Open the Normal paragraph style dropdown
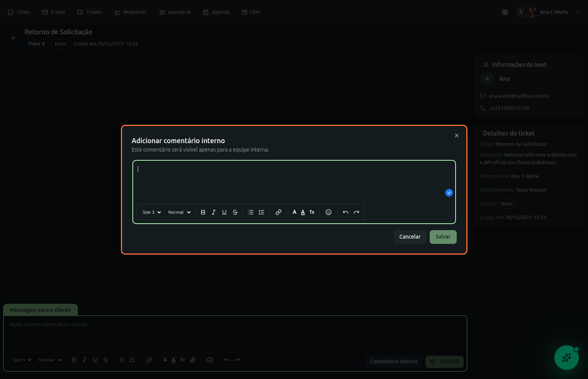The height and width of the screenshot is (379, 588). (x=179, y=212)
